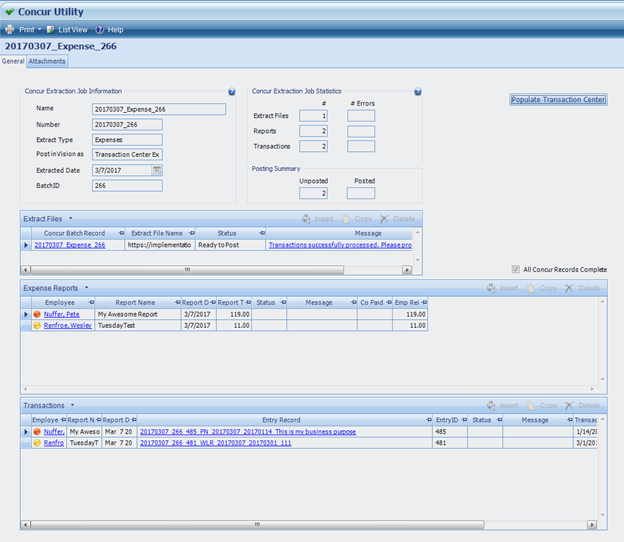Click the Posted count field
This screenshot has width=624, height=542.
(361, 193)
